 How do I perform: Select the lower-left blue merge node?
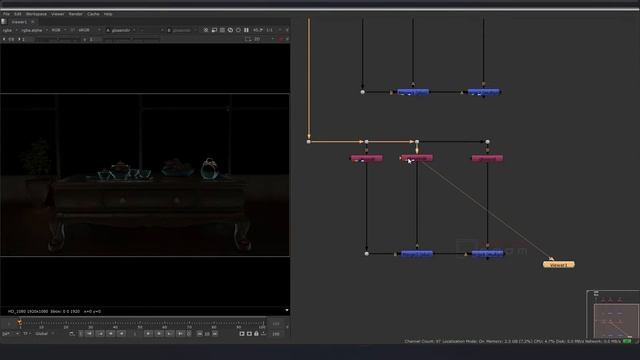[417, 254]
